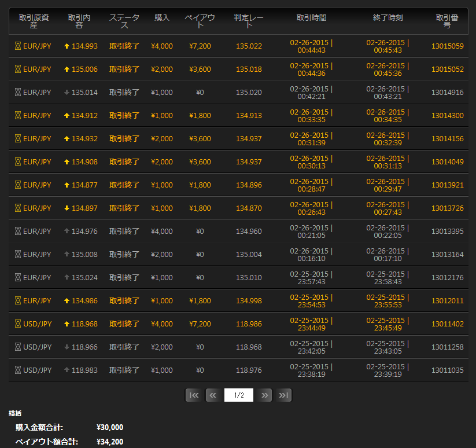Click ¥0 payout in trade 13012176 row
The height and width of the screenshot is (448, 476).
pyautogui.click(x=200, y=277)
